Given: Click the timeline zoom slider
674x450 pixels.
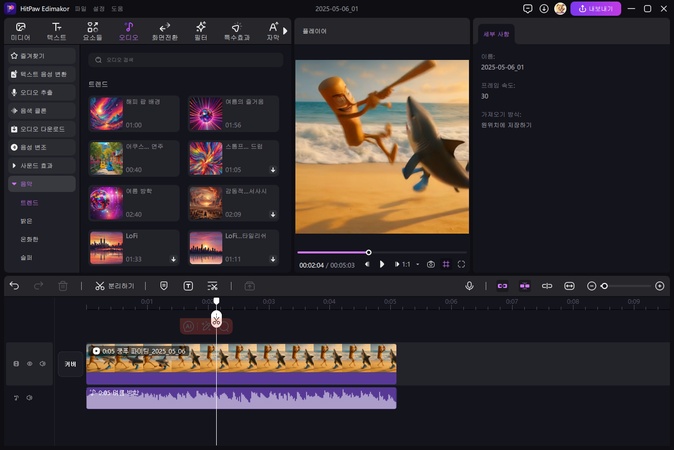Looking at the screenshot, I should (x=628, y=286).
